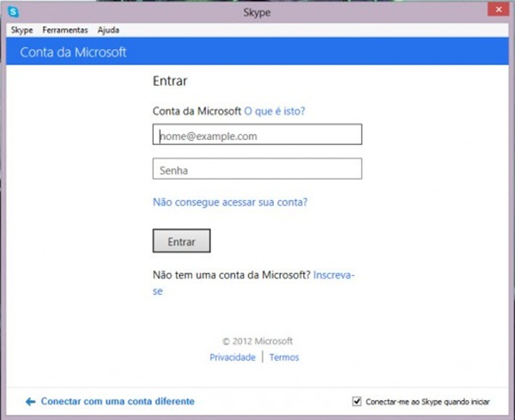Focus the Senha password field
The width and height of the screenshot is (515, 420).
[x=257, y=169]
